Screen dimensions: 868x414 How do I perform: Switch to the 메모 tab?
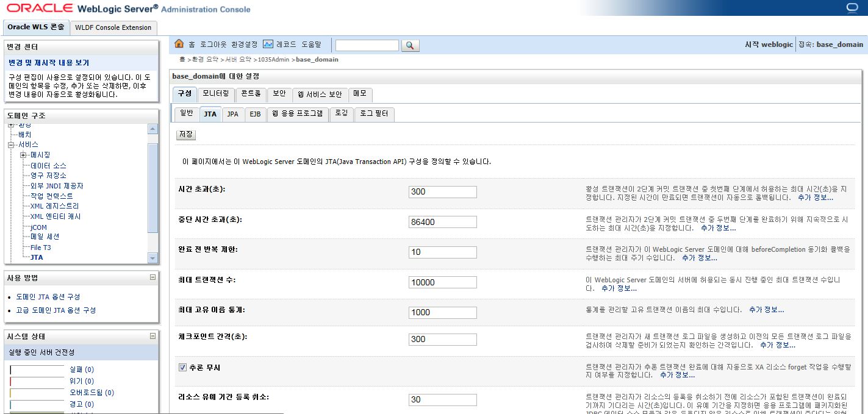pos(360,95)
